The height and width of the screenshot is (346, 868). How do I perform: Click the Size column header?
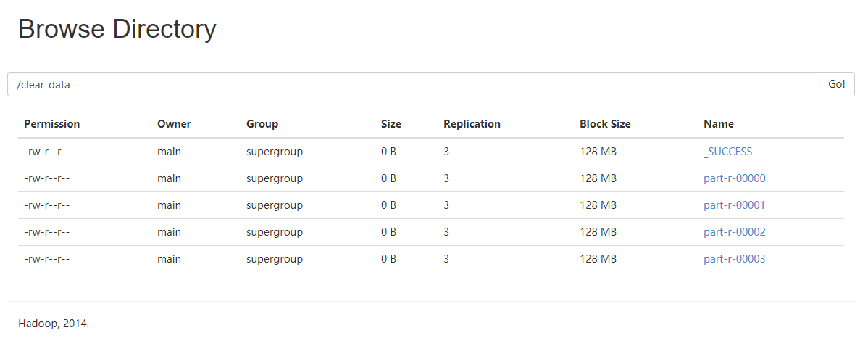tap(391, 124)
